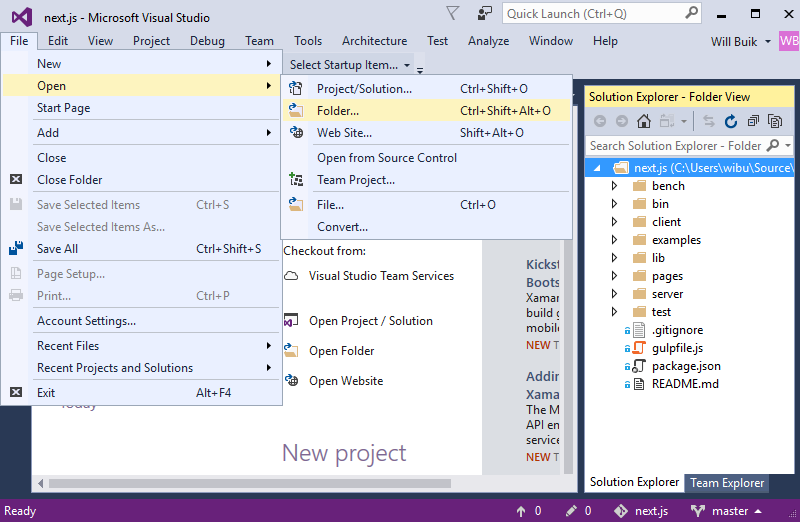
Task: Click the WB account avatar
Action: (789, 41)
